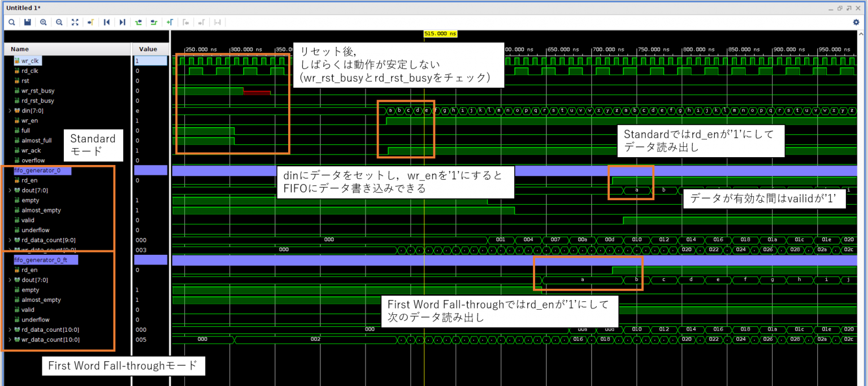Screen dimensions: 868x386
Task: Click the Zoom Out icon
Action: 59,22
